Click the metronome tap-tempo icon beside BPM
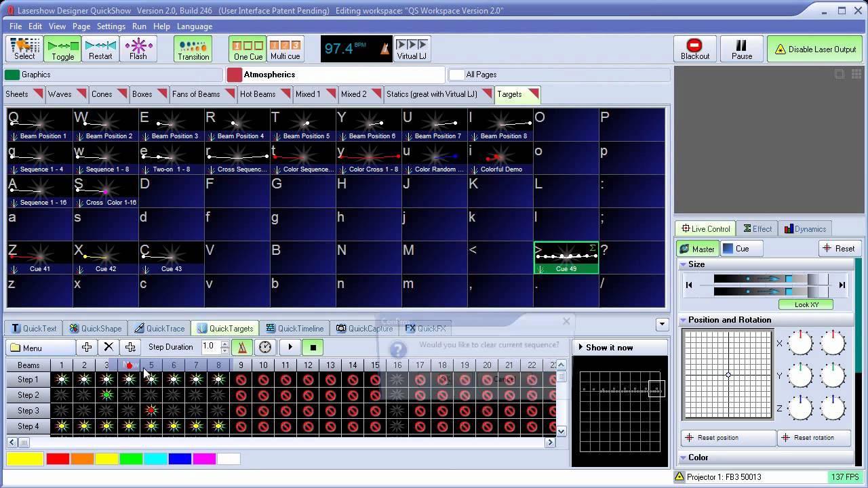The height and width of the screenshot is (488, 868). click(x=384, y=49)
